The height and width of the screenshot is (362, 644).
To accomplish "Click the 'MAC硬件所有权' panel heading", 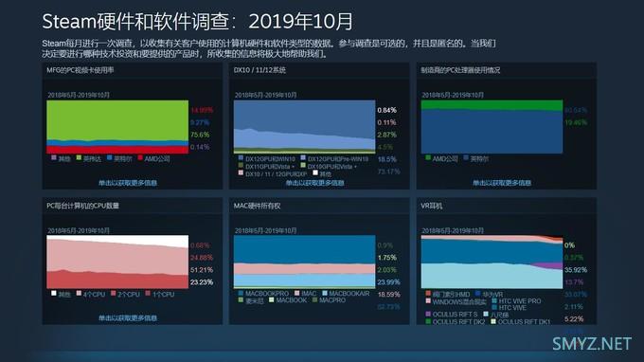I will [257, 206].
